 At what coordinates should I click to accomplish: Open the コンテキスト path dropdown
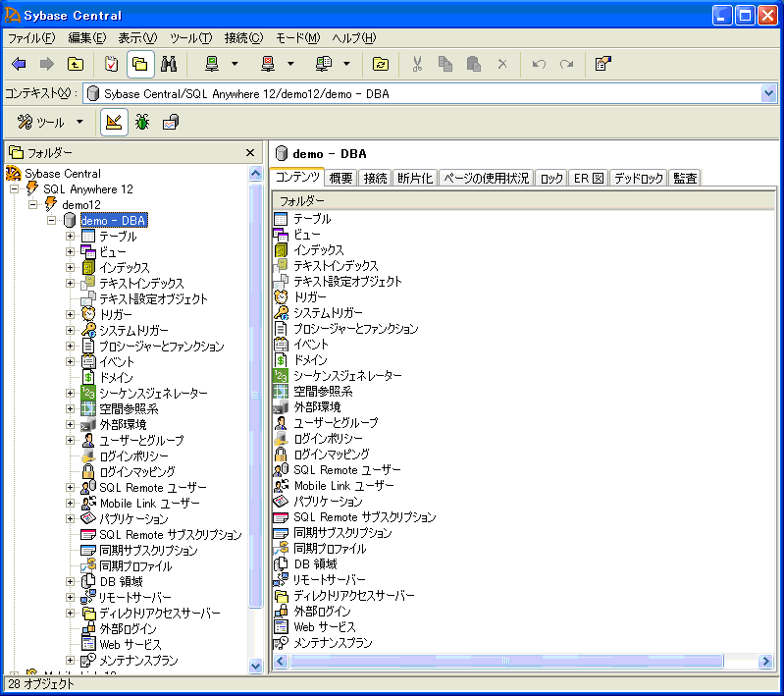(768, 93)
